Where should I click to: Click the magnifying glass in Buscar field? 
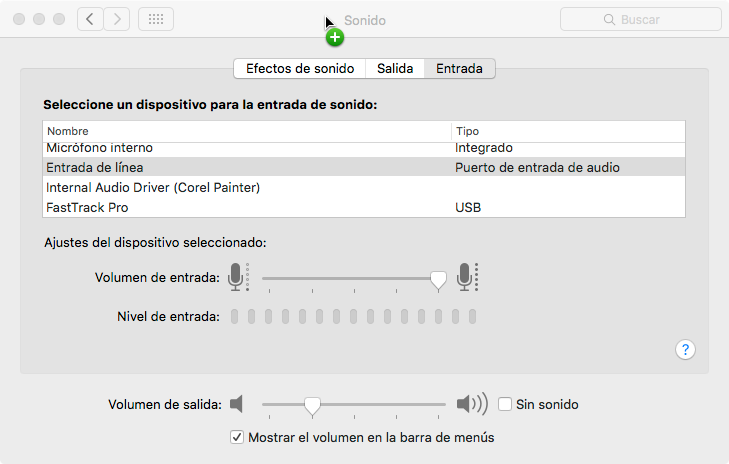point(609,20)
